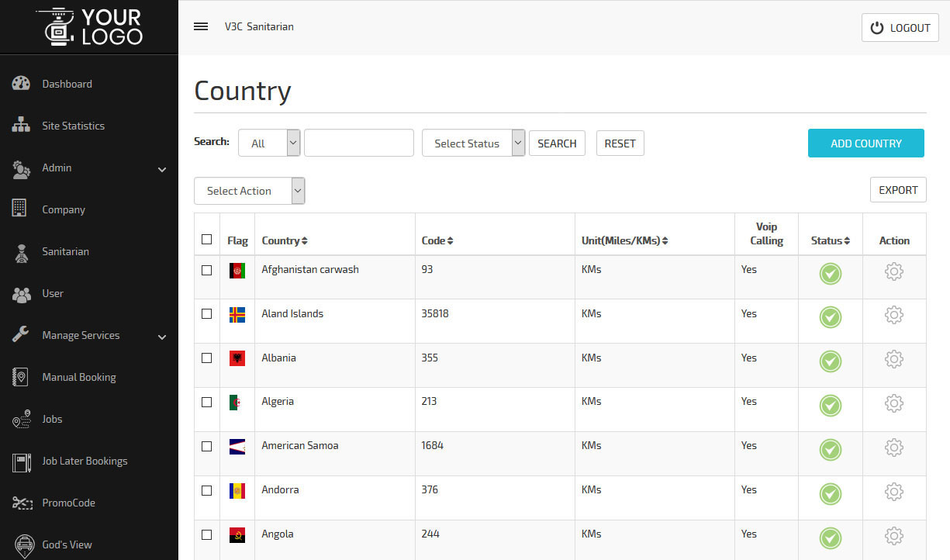
Task: Click green status icon for Angola
Action: click(x=831, y=538)
